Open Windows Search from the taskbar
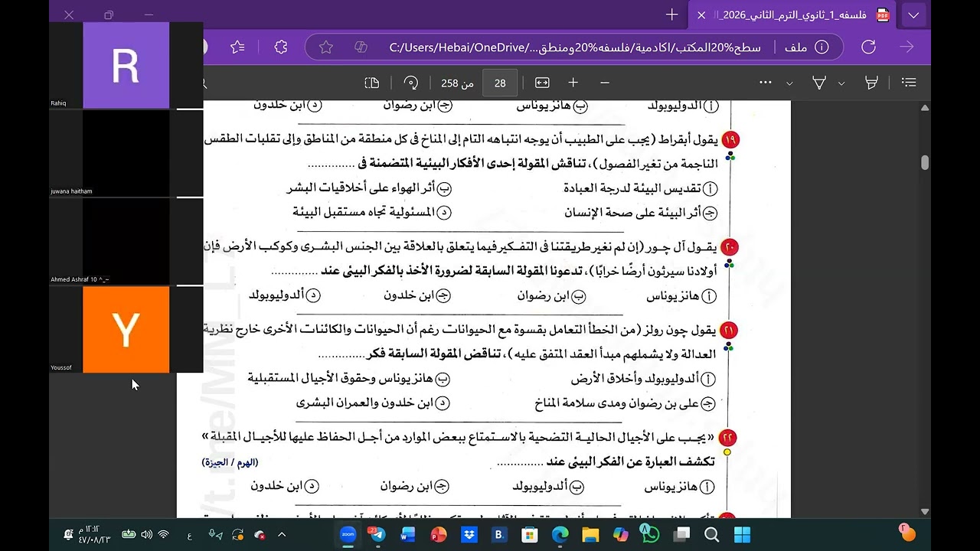 click(x=711, y=534)
